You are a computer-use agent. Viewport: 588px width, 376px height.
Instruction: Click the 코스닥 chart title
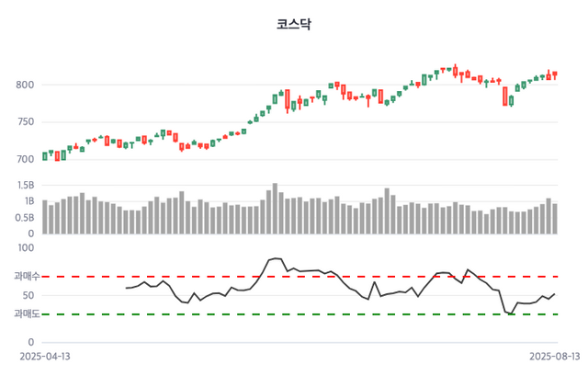click(294, 25)
